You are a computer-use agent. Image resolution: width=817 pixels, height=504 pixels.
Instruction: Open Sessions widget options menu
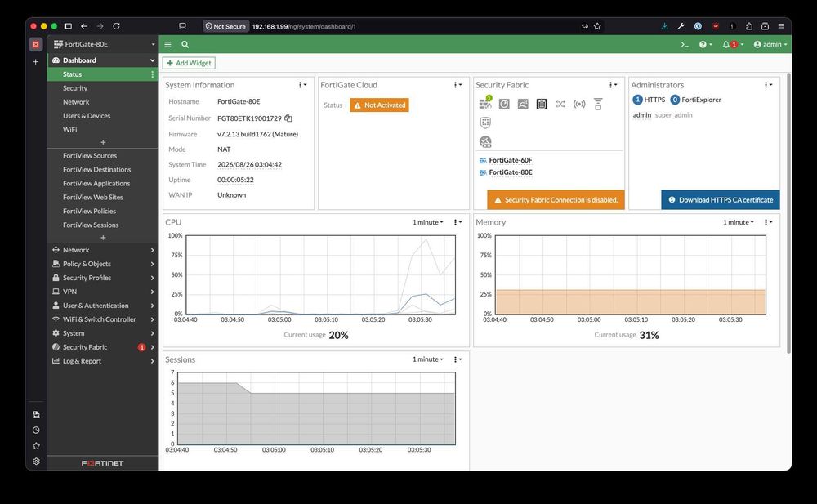(458, 359)
